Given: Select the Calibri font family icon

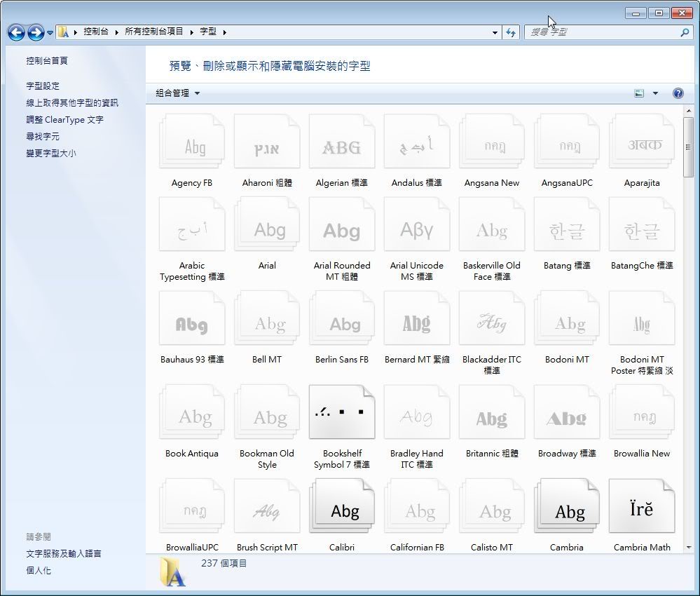Looking at the screenshot, I should 342,506.
